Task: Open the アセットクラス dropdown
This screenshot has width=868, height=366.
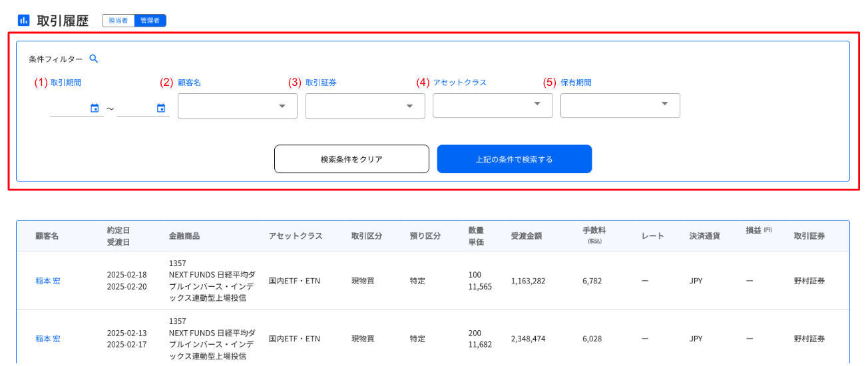Action: (x=493, y=105)
